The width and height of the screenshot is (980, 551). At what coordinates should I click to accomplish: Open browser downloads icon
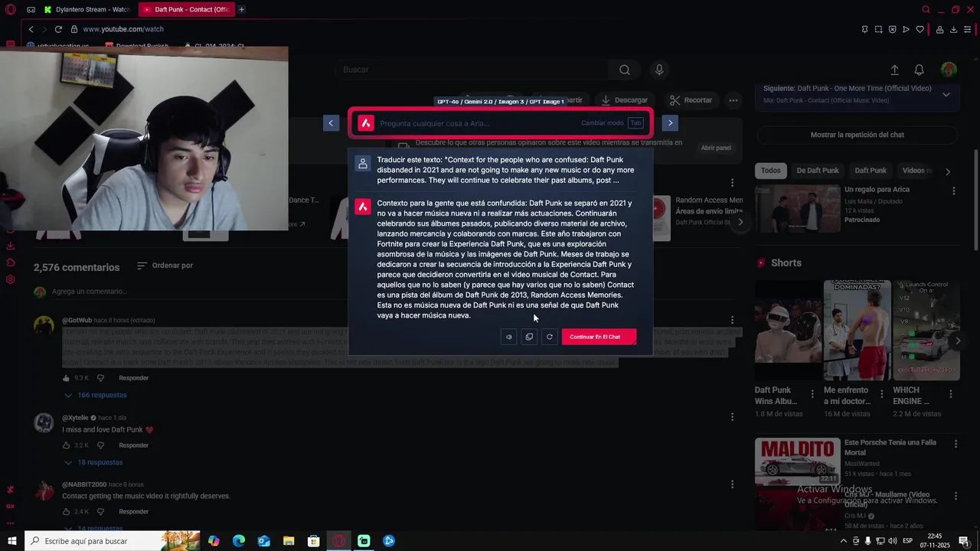click(x=953, y=29)
